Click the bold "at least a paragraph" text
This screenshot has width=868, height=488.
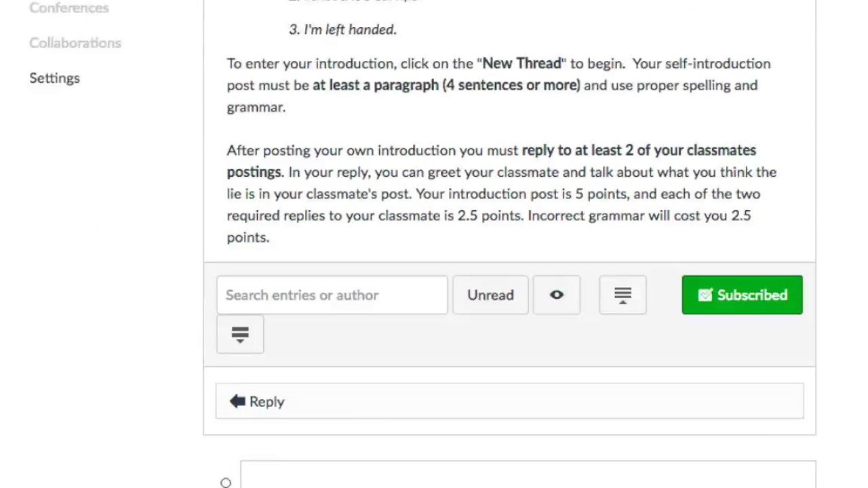click(375, 85)
